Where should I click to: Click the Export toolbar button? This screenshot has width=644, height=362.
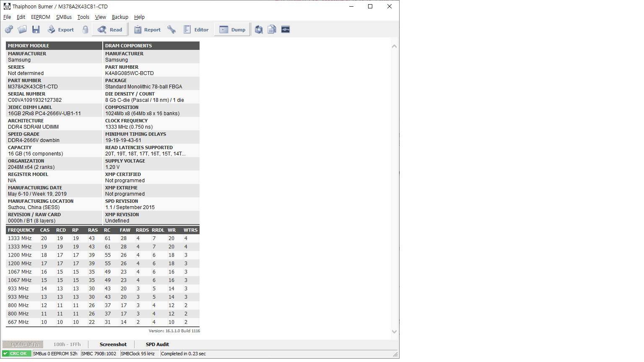coord(61,29)
